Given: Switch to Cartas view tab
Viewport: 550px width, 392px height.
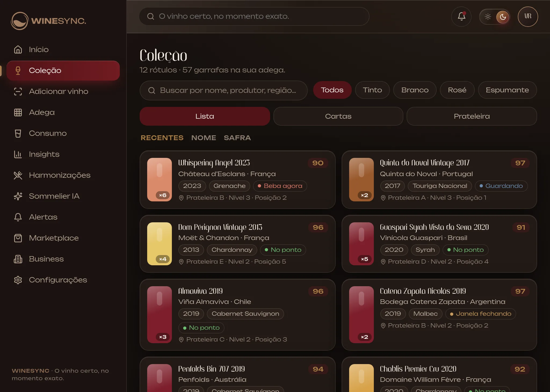Looking at the screenshot, I should point(338,116).
